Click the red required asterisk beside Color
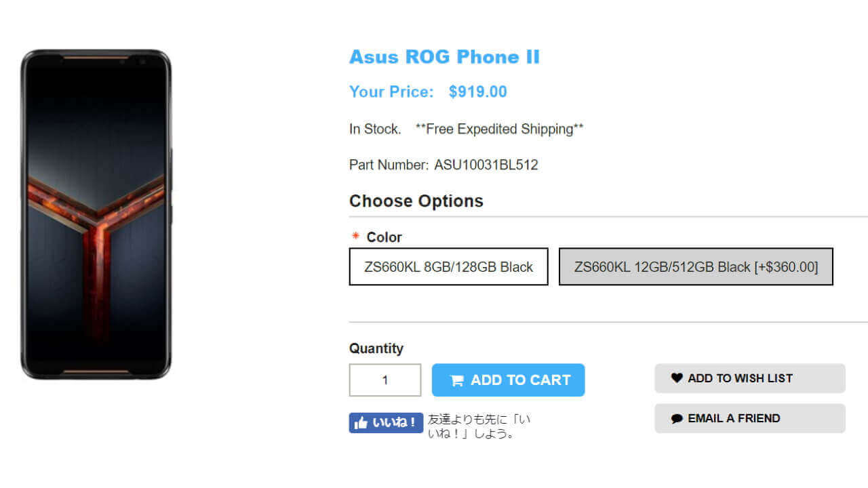Image resolution: width=868 pixels, height=488 pixels. pos(355,237)
